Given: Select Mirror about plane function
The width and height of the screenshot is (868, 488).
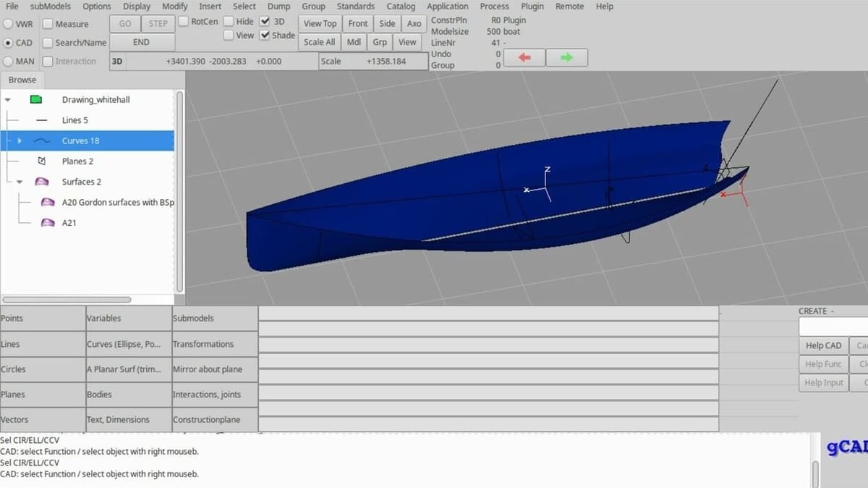Looking at the screenshot, I should [215, 369].
